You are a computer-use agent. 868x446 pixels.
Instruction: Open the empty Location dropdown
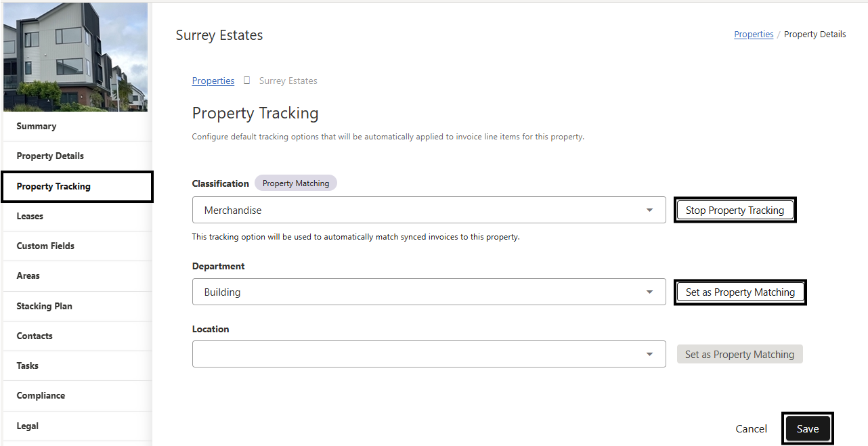pos(429,354)
